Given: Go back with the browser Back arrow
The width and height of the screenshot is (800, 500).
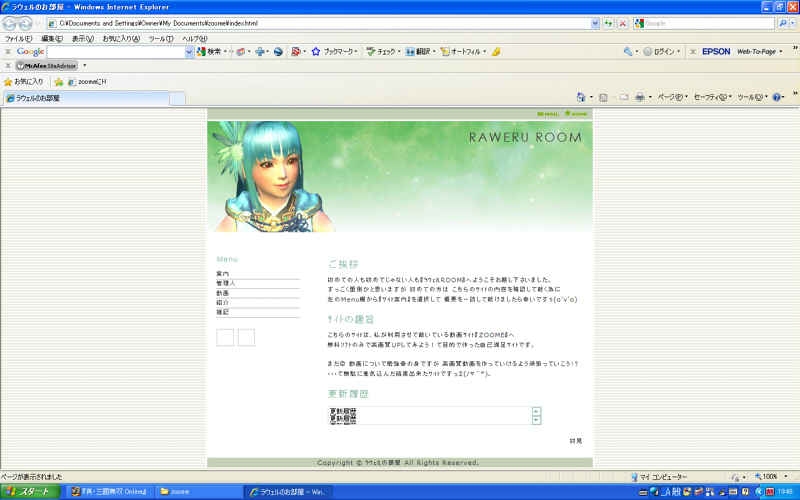Looking at the screenshot, I should (x=10, y=23).
